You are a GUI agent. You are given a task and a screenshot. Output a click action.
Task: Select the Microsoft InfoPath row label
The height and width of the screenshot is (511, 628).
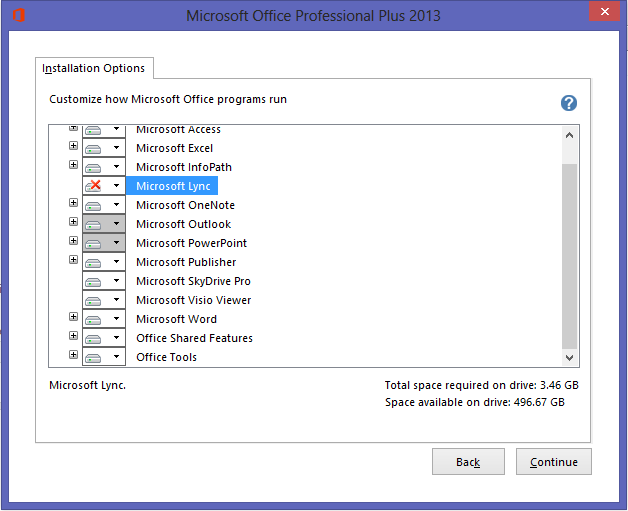[x=184, y=167]
